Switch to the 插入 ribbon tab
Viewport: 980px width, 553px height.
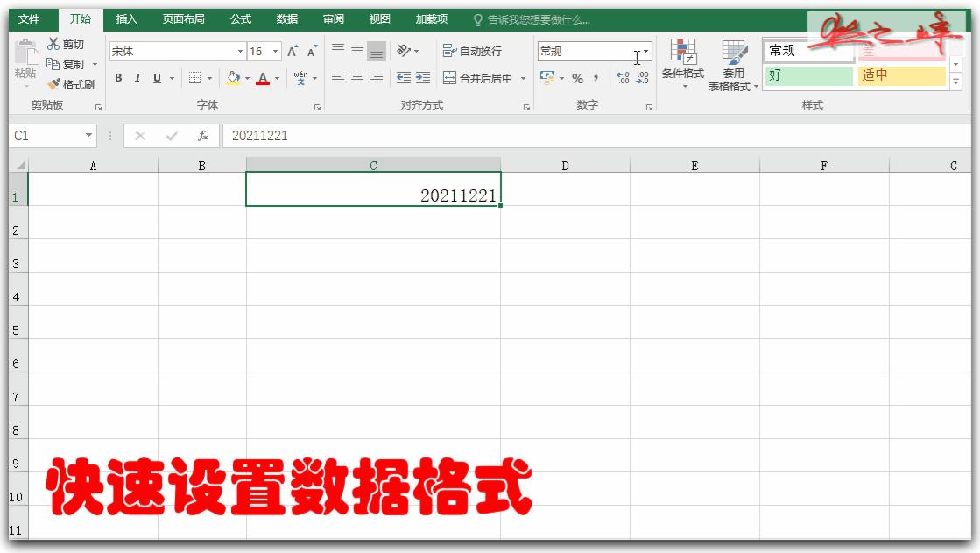click(x=125, y=17)
